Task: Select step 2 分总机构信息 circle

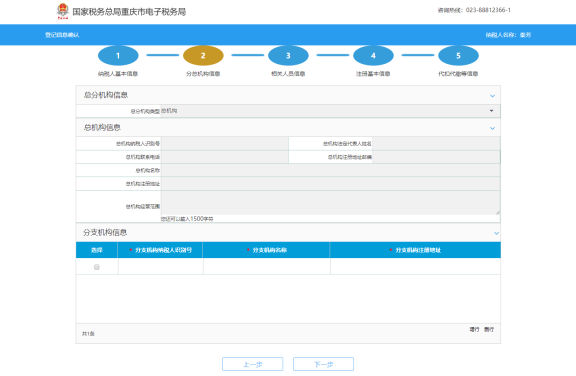Action: pos(203,55)
